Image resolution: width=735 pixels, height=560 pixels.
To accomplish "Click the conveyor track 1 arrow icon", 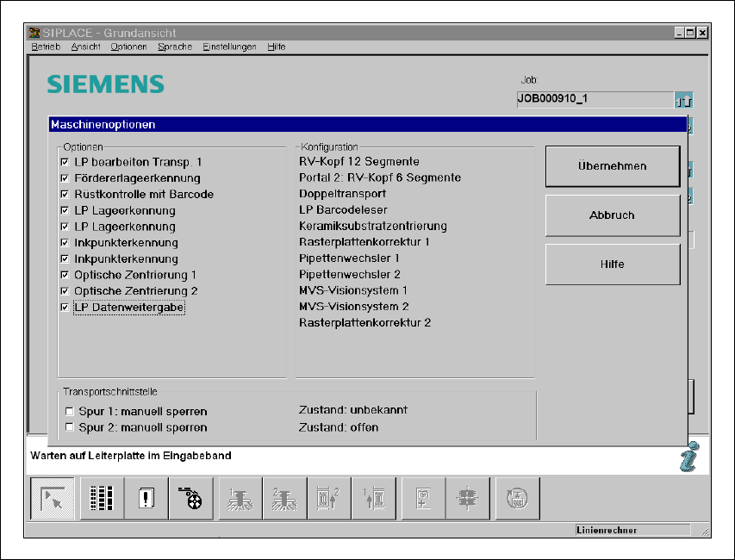I will 374,498.
